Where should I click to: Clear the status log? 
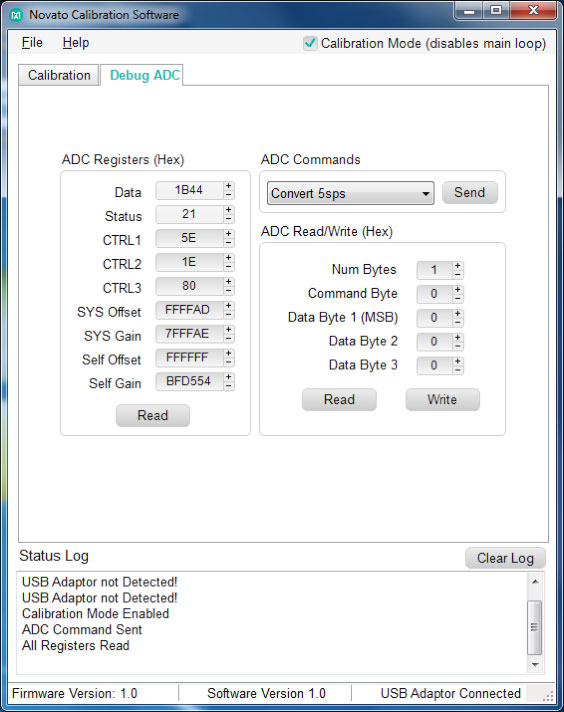coord(505,558)
